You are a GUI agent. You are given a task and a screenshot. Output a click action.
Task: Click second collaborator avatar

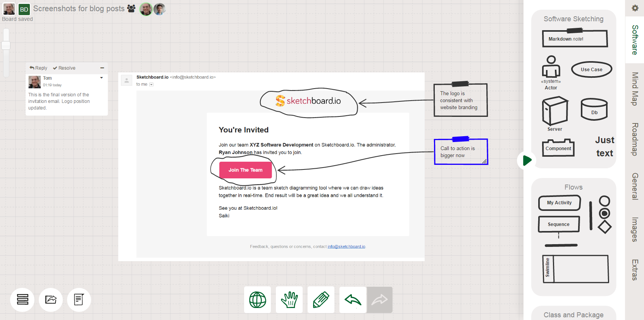(159, 9)
